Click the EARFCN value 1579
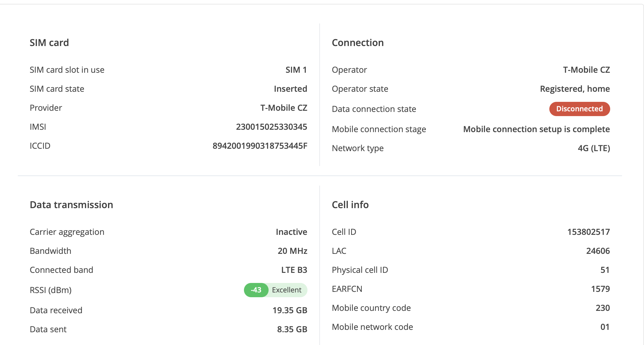This screenshot has width=644, height=345. click(x=600, y=289)
